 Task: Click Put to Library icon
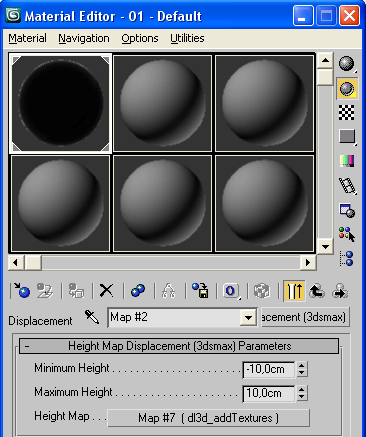point(200,291)
